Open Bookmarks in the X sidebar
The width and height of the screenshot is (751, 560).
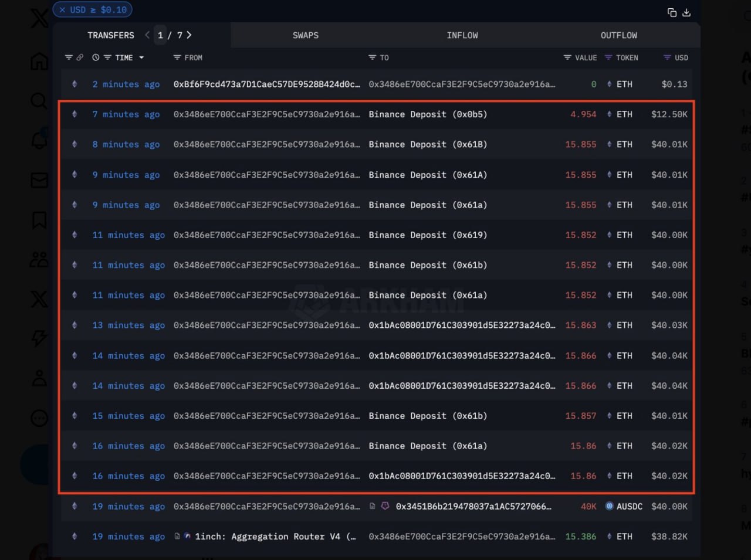(x=39, y=220)
